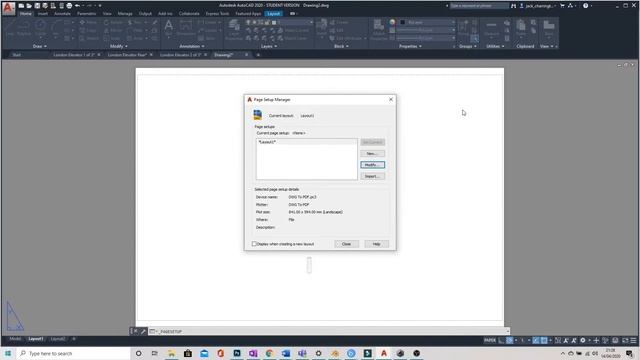Toggle PAPER space button in status bar
Image resolution: width=640 pixels, height=360 pixels.
tap(489, 340)
